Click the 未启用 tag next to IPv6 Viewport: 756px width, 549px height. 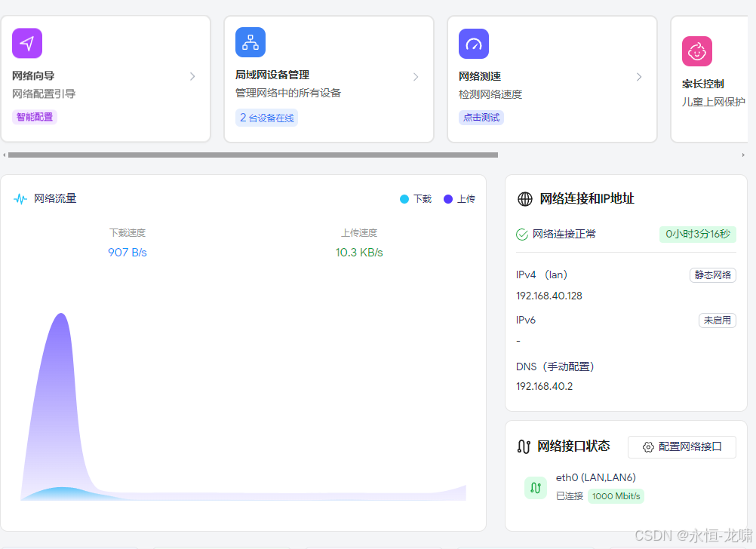[718, 321]
